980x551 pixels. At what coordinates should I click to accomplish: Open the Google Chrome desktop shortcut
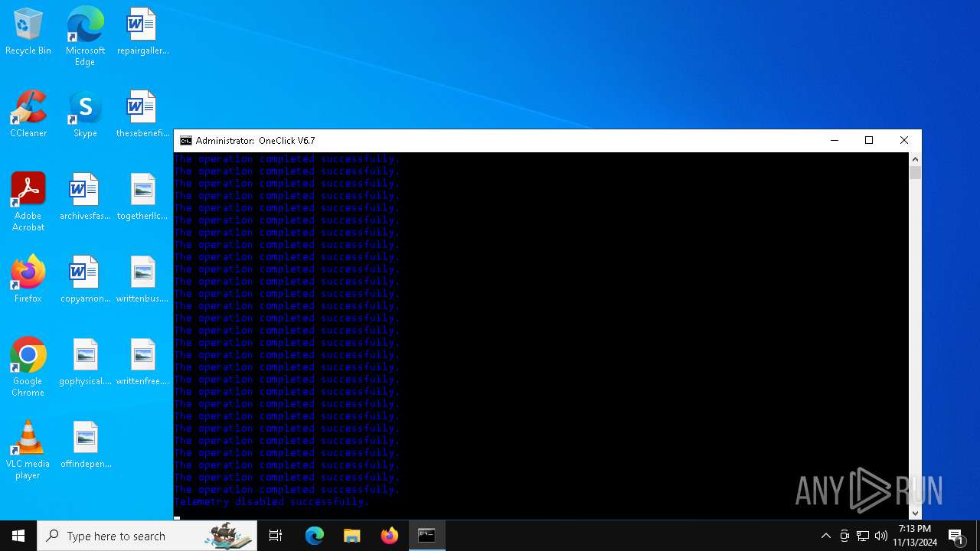(x=28, y=367)
